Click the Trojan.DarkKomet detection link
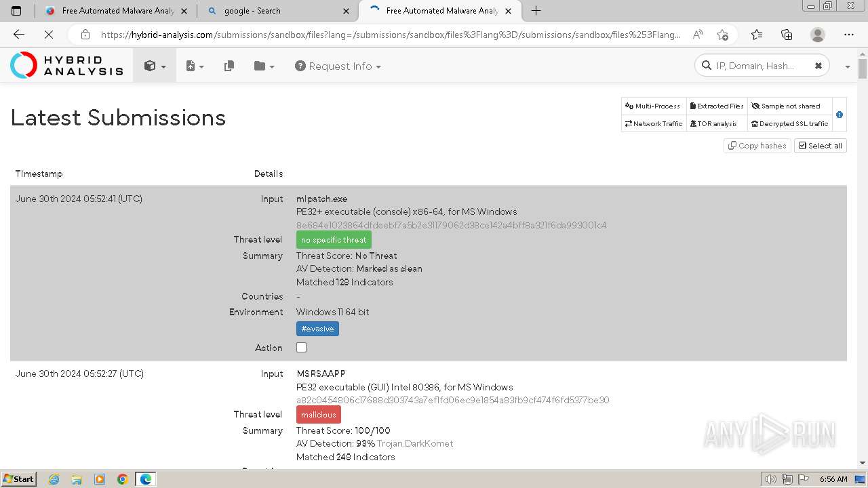 point(415,443)
